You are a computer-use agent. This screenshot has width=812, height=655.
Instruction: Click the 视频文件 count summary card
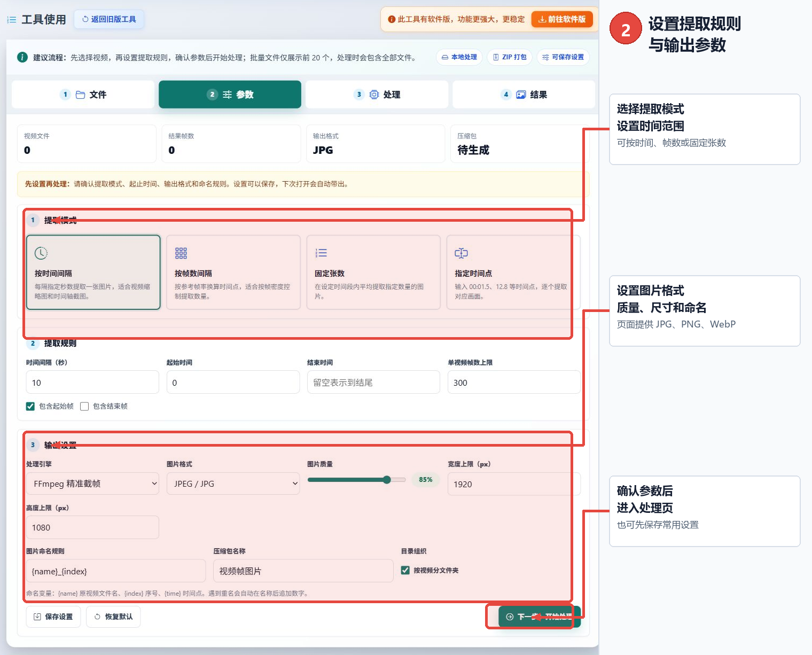coord(87,144)
